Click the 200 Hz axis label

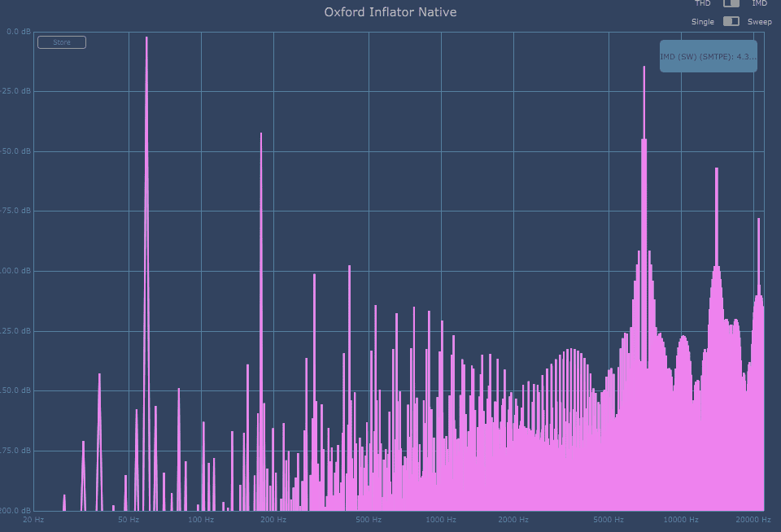273,520
